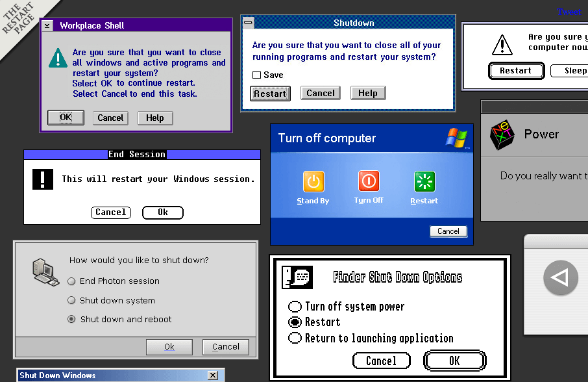Click the black exclamation icon in End Session
This screenshot has width=588, height=382.
click(42, 179)
